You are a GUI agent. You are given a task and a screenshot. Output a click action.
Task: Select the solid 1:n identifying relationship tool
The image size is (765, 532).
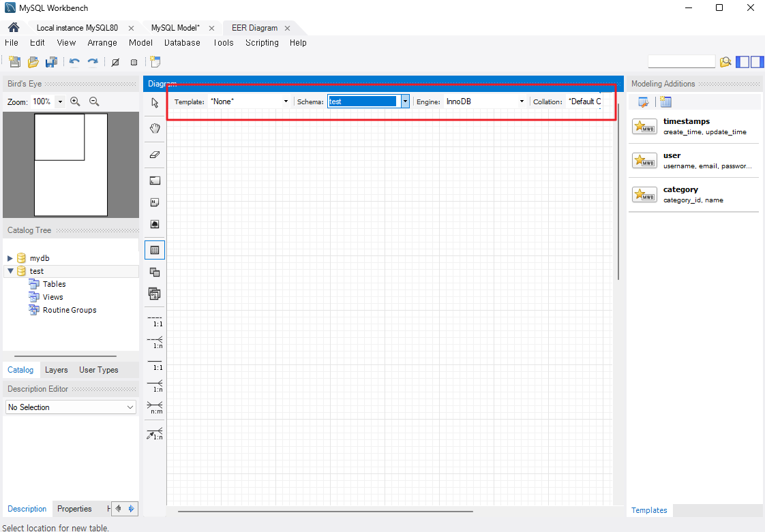pyautogui.click(x=155, y=386)
